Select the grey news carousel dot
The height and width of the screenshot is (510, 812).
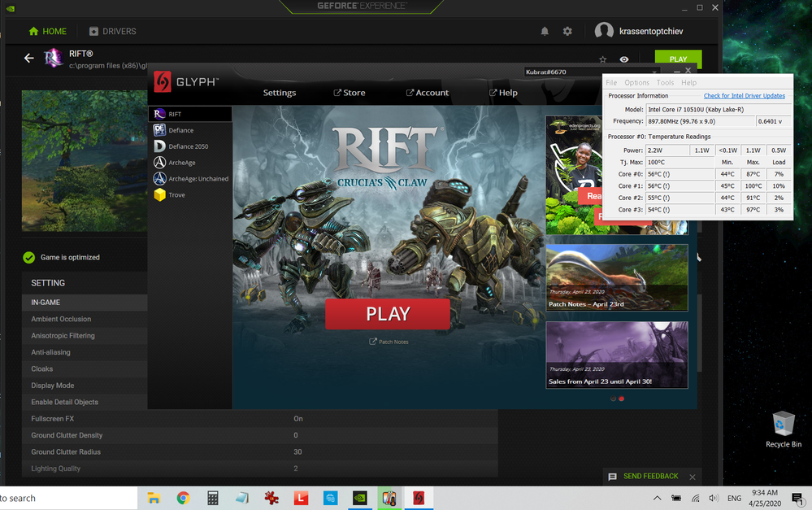(613, 399)
